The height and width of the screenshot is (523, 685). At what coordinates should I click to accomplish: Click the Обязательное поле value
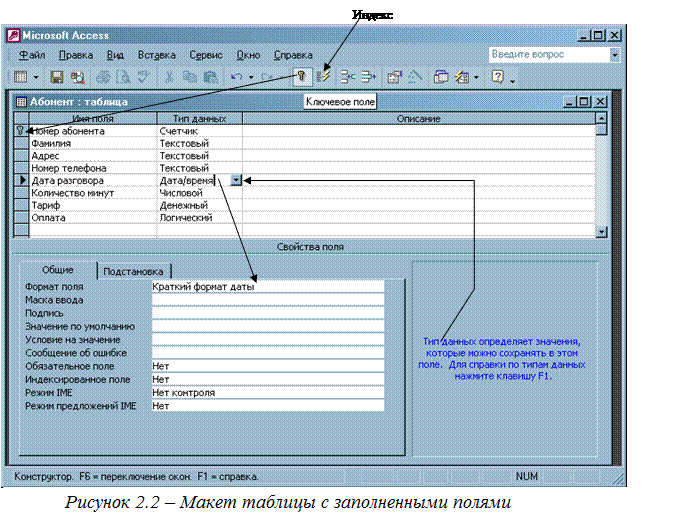tap(268, 366)
